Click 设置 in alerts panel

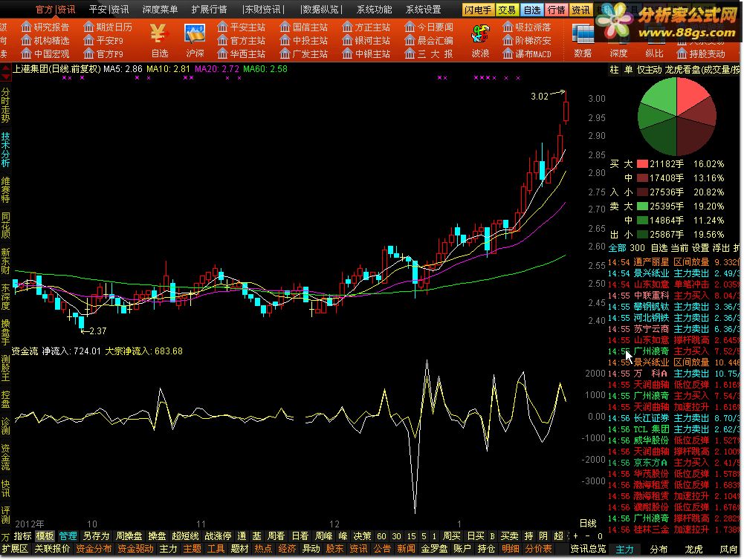pos(700,248)
